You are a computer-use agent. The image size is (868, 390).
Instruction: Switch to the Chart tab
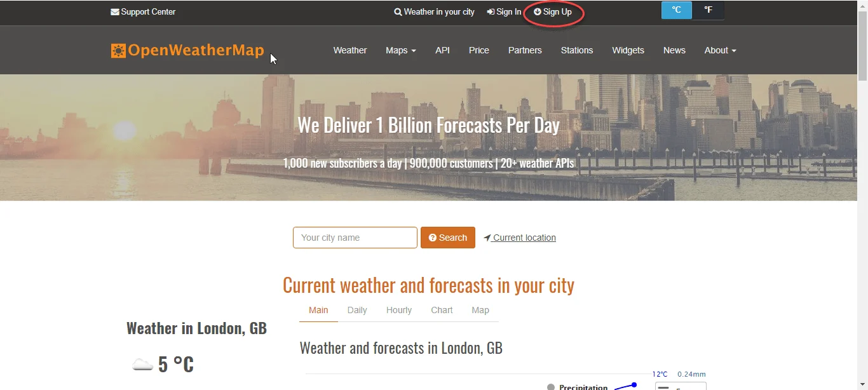pyautogui.click(x=442, y=310)
